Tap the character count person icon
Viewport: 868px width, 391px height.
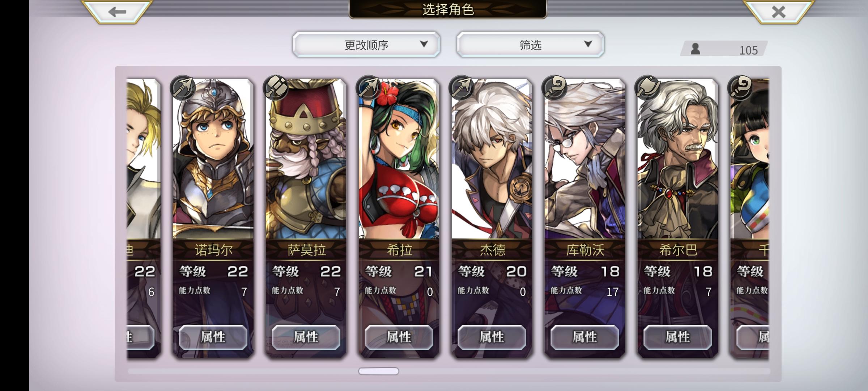pos(695,49)
